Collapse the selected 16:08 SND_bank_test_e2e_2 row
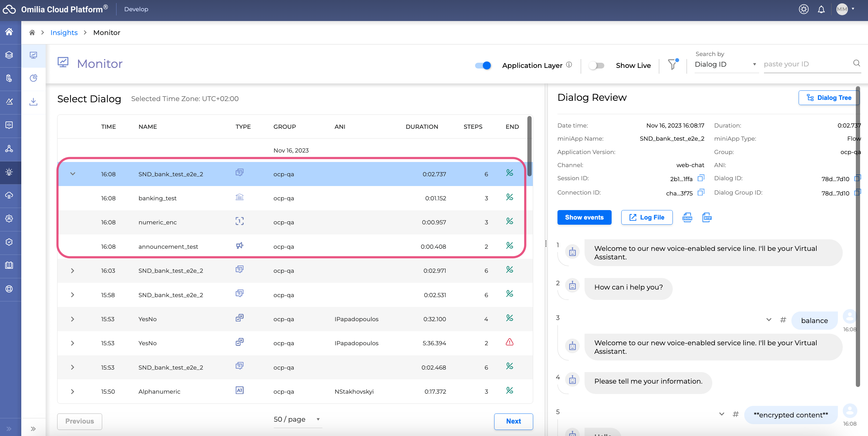 pyautogui.click(x=72, y=174)
